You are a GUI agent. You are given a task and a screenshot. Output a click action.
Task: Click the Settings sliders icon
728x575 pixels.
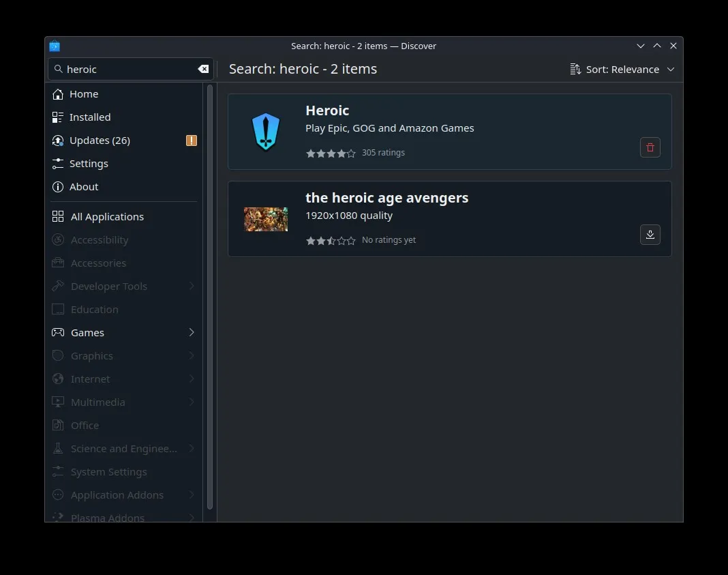(x=57, y=164)
